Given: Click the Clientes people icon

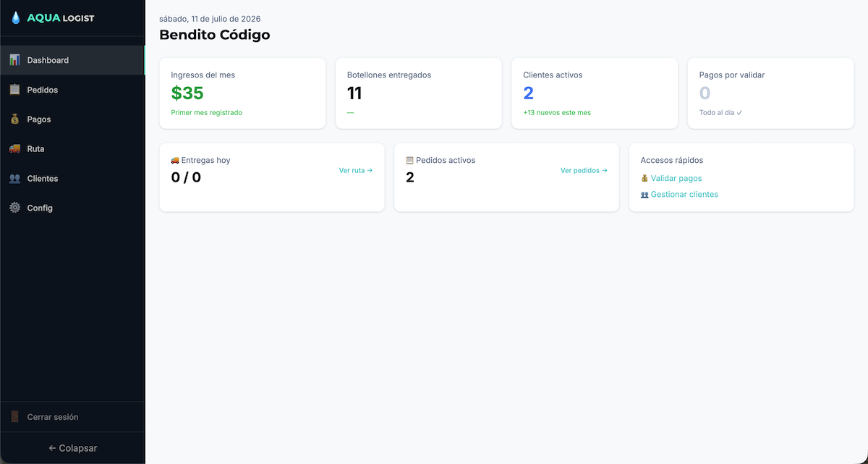Looking at the screenshot, I should pos(14,179).
